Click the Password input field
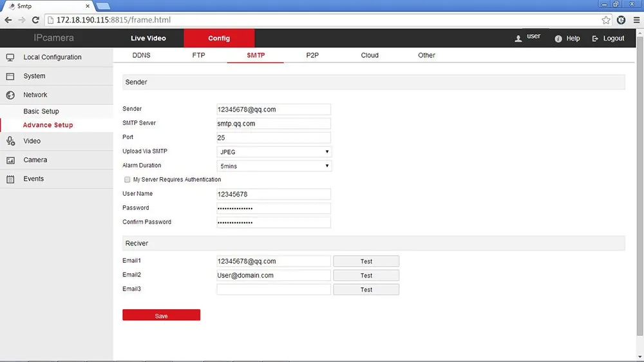The image size is (644, 362). [x=274, y=208]
